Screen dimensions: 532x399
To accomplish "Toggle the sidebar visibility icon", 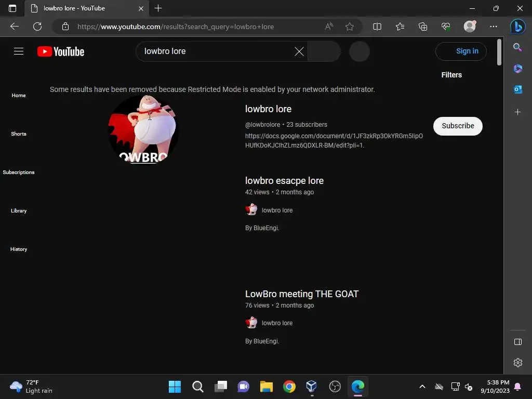I will tap(518, 342).
